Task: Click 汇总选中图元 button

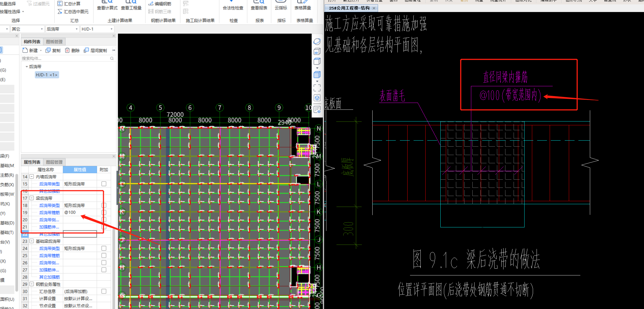Action: (x=73, y=11)
